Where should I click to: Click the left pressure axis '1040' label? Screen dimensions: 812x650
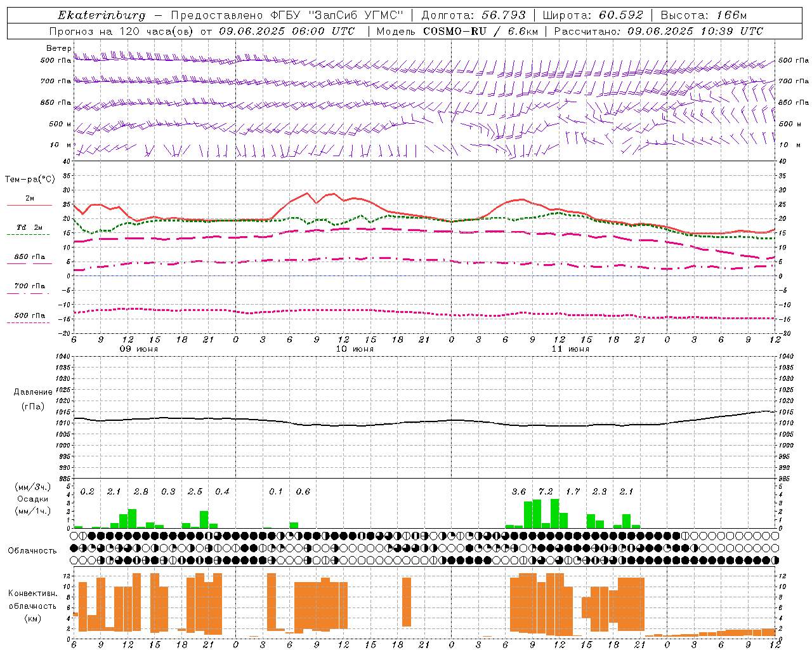tap(63, 356)
